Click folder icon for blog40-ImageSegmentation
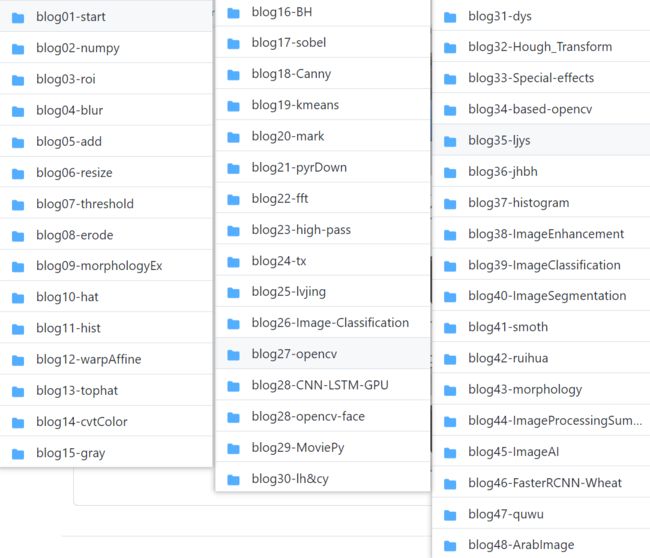Image resolution: width=650 pixels, height=558 pixels. (x=450, y=297)
